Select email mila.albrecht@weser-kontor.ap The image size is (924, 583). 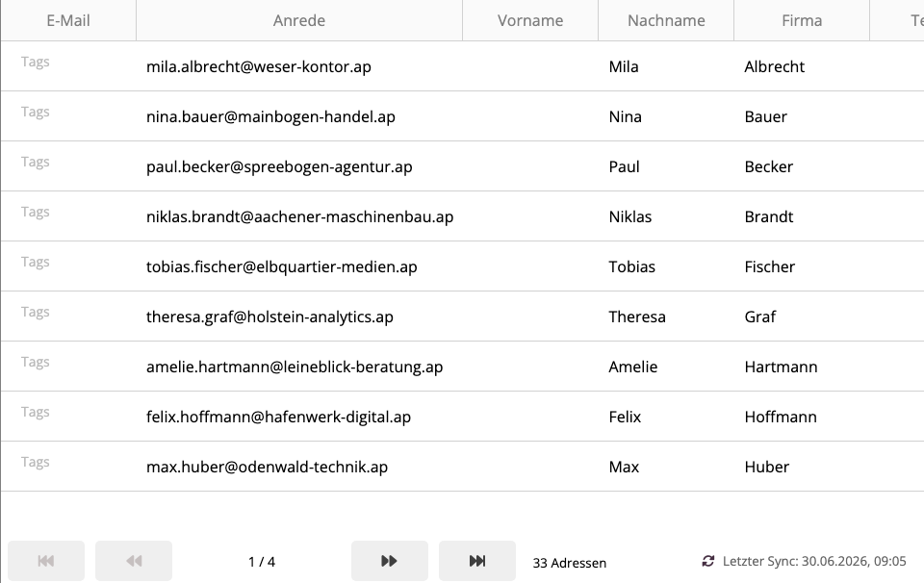tap(259, 66)
